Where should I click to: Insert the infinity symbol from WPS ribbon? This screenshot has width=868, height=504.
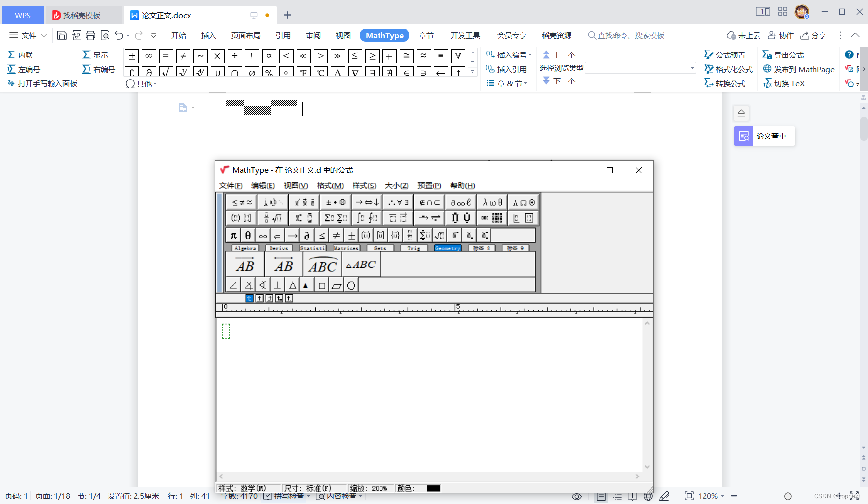click(x=149, y=56)
